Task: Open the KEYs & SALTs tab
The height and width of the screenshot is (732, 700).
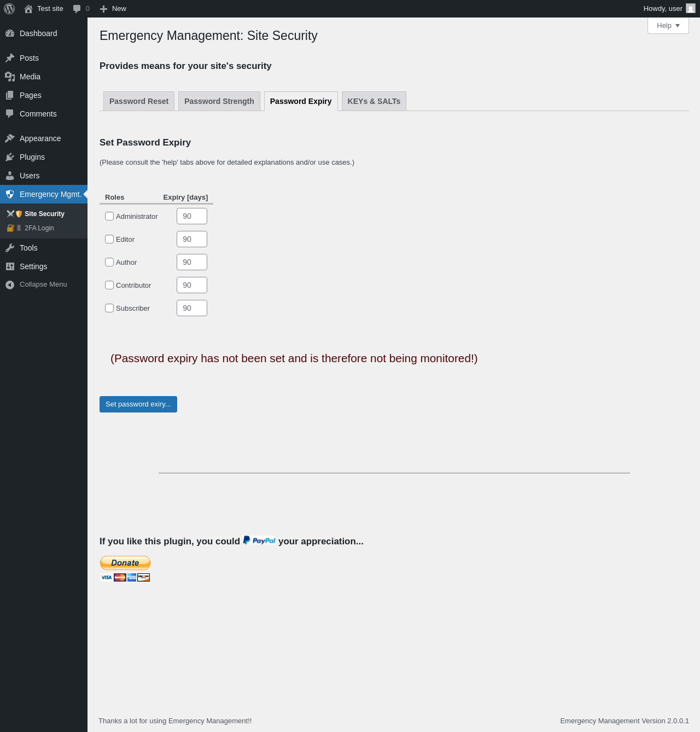Action: [x=374, y=101]
